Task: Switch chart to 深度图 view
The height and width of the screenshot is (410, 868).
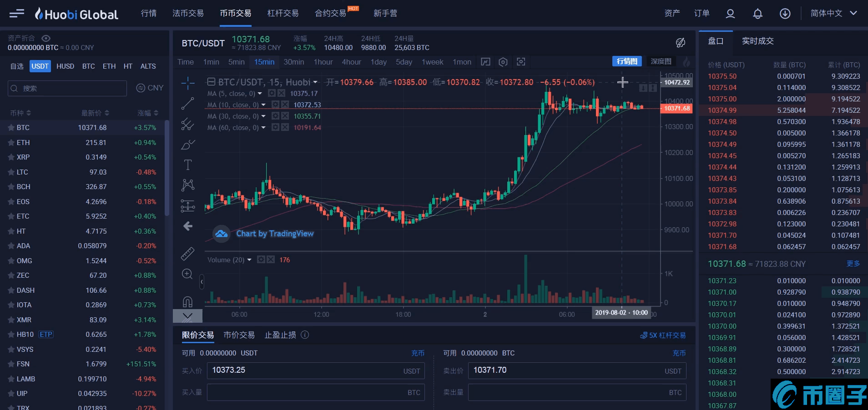Action: point(661,61)
